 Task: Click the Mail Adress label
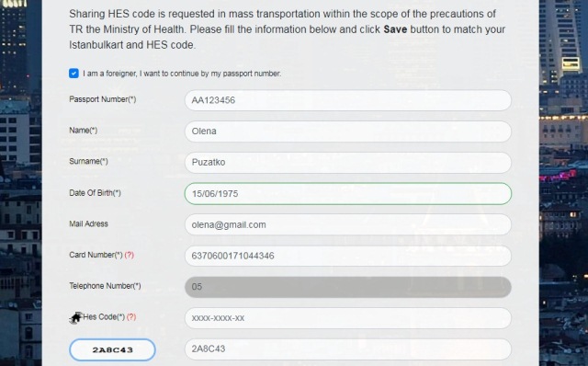[x=88, y=223]
